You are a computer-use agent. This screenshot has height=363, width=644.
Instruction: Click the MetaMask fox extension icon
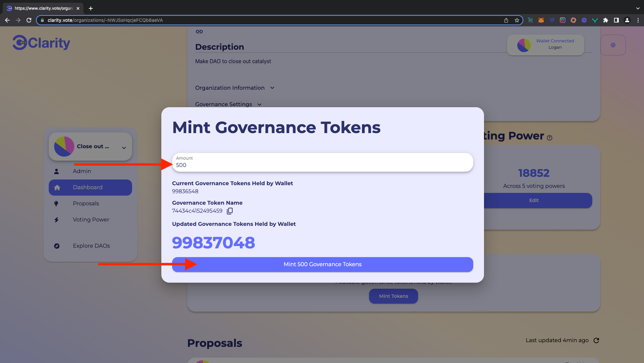pyautogui.click(x=541, y=20)
